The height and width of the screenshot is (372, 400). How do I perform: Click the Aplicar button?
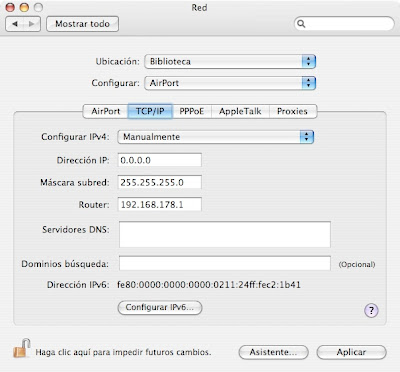click(x=351, y=352)
